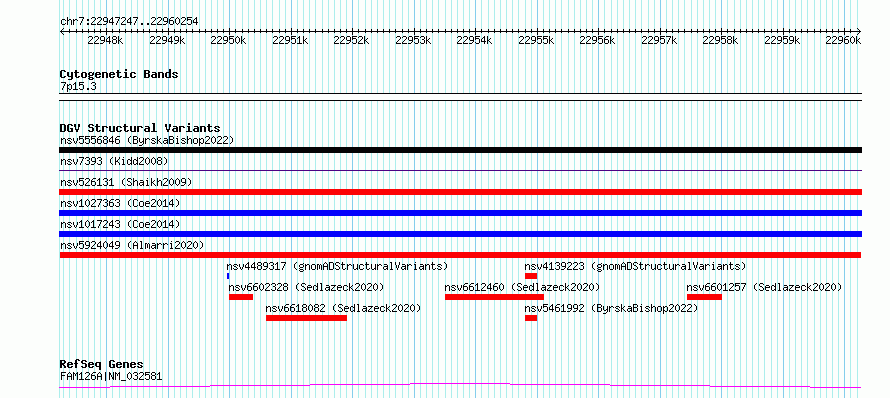Screen dimensions: 890x398
Task: Select the red nsv6612460 variant bar
Action: click(494, 297)
